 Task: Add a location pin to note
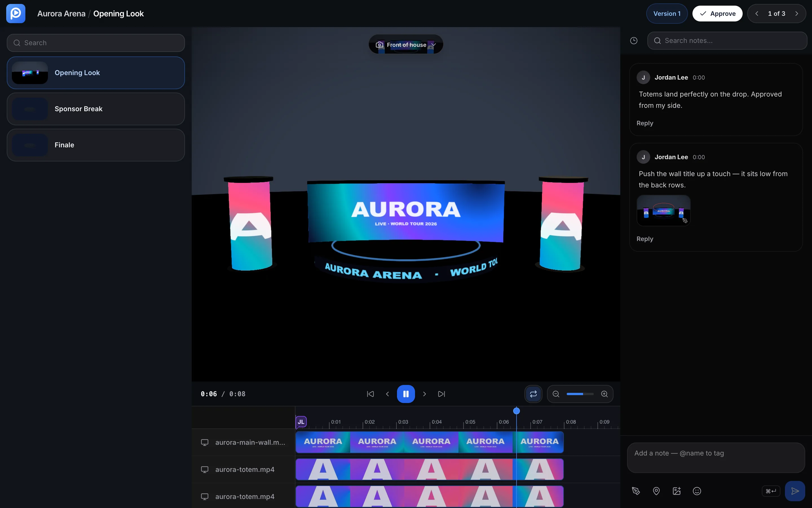656,491
